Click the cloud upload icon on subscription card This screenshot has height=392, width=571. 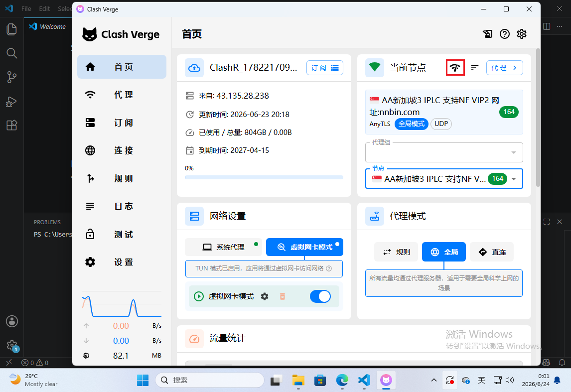coord(194,68)
